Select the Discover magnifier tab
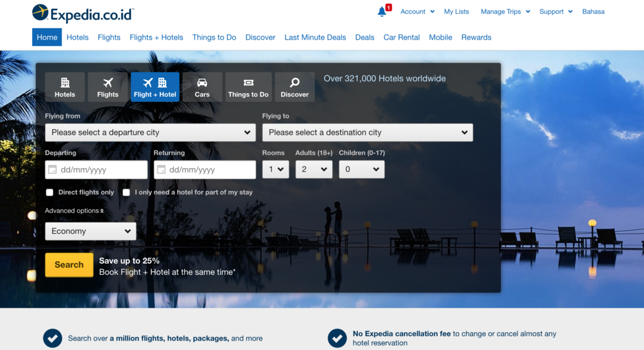Screen dimensions: 644x350 (294, 87)
